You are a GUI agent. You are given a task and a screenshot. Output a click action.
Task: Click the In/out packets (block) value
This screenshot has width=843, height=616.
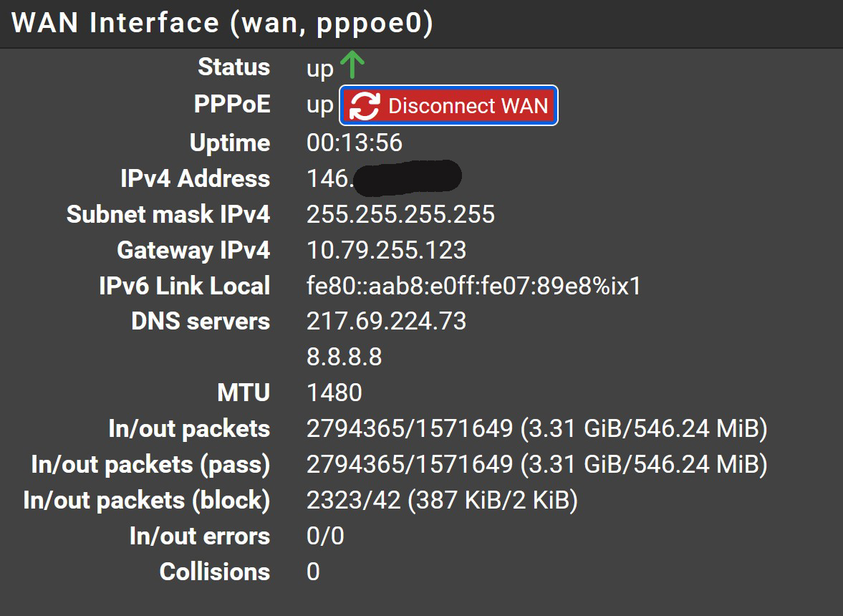442,501
